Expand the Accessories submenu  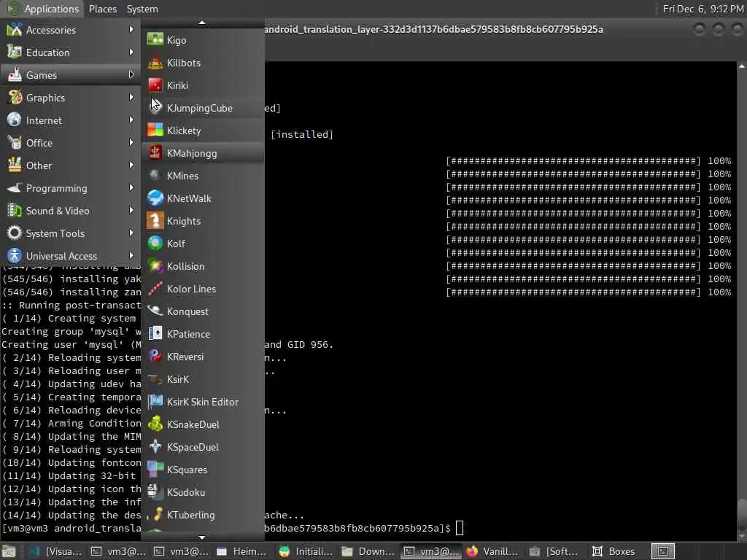point(71,30)
